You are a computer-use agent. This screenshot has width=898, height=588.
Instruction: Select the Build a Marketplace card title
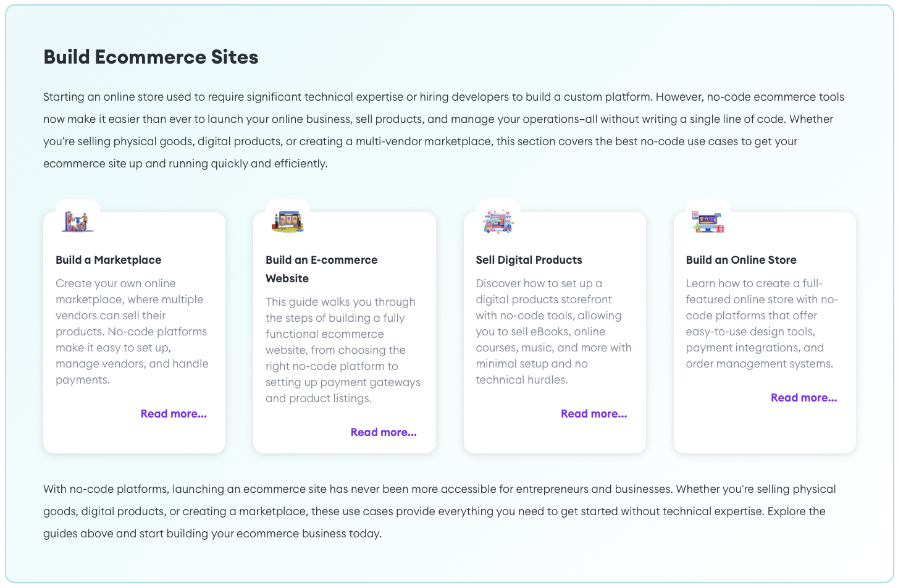click(x=109, y=260)
